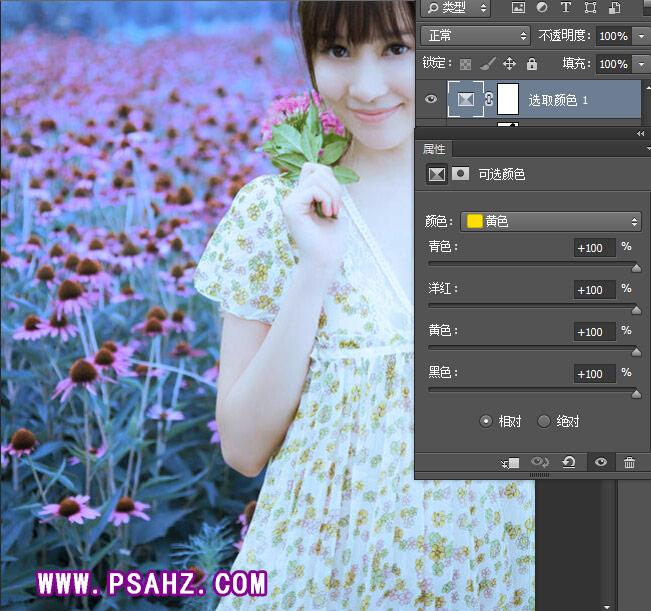Toggle adjustment visibility eye in Properties panel
651x611 pixels.
600,463
